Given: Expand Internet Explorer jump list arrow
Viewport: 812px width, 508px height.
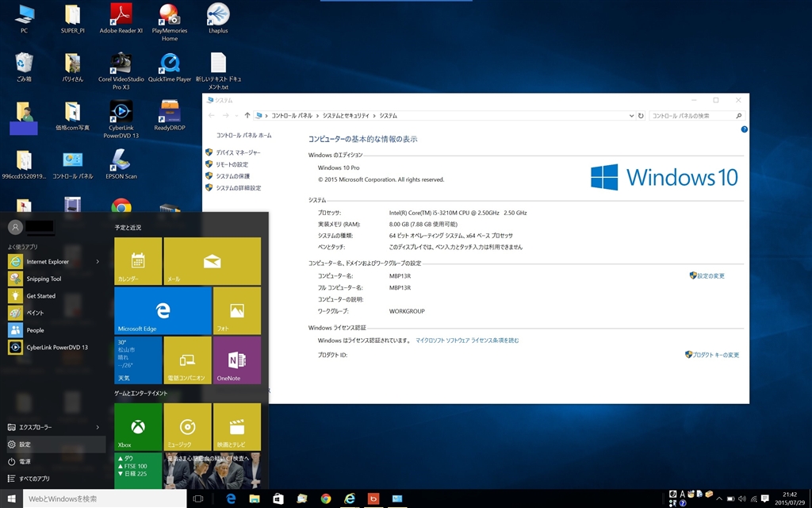Looking at the screenshot, I should [x=98, y=262].
